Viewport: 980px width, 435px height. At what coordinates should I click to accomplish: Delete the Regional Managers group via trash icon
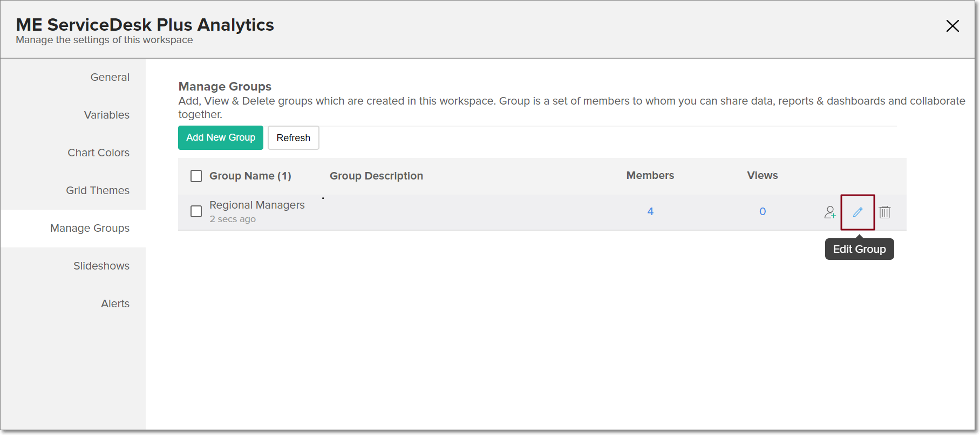(x=884, y=212)
